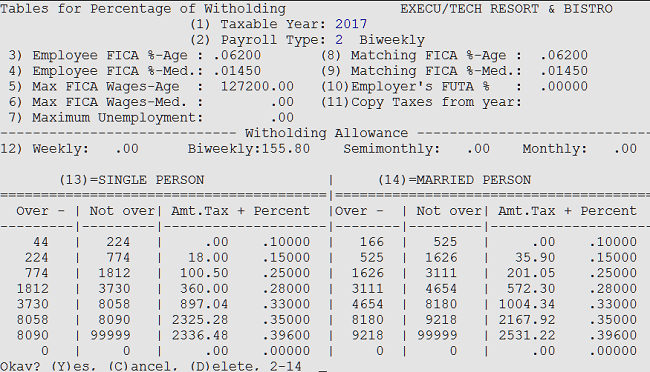Select single person percent value .39600

point(286,335)
